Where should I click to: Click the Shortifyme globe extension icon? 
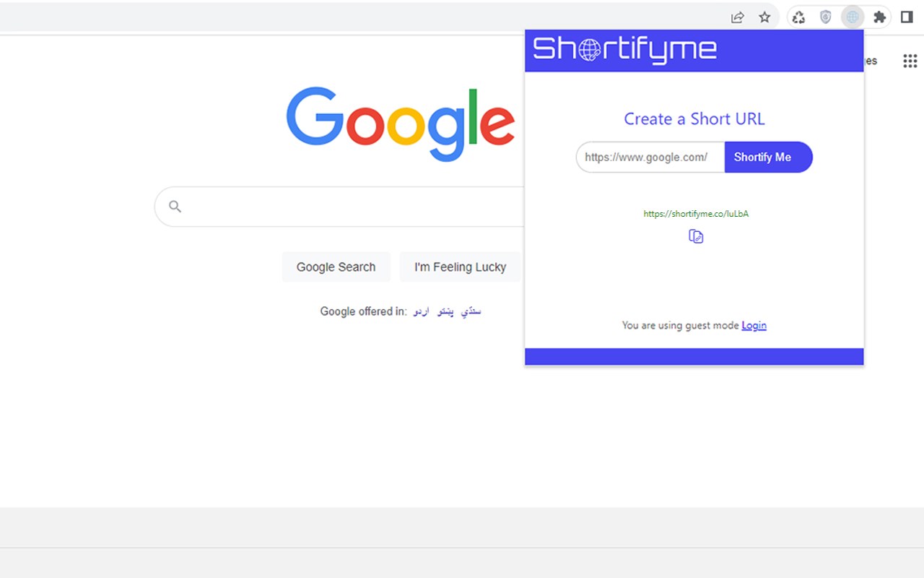tap(853, 17)
